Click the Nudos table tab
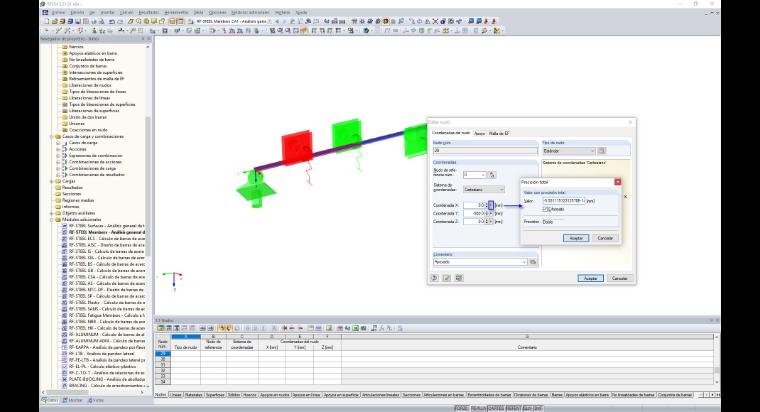Viewport: 760px width, 412px height. [160, 395]
